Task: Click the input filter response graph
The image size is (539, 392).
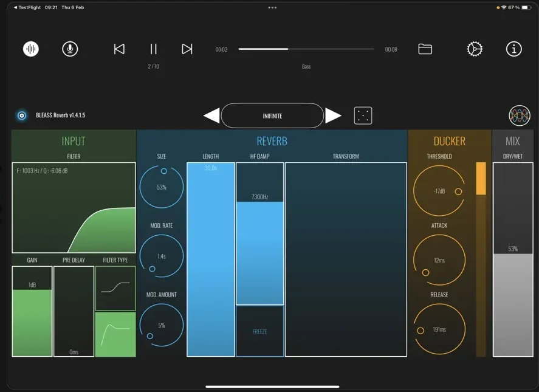Action: 74,208
